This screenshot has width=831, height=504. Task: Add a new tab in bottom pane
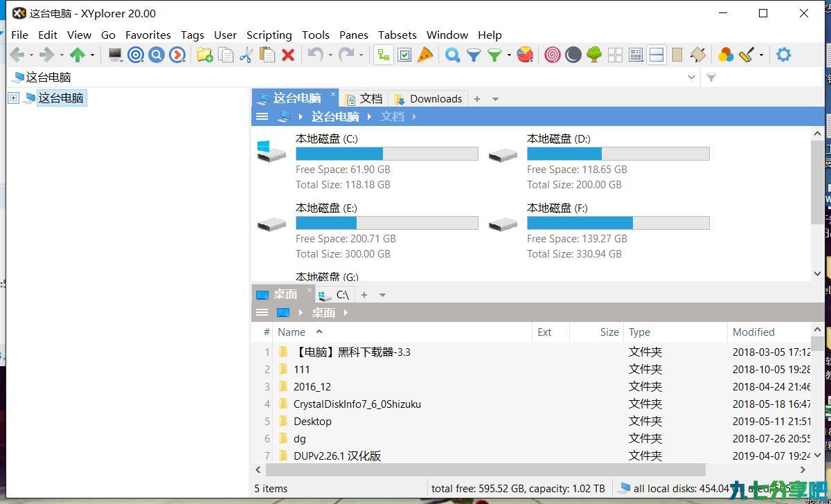point(364,295)
